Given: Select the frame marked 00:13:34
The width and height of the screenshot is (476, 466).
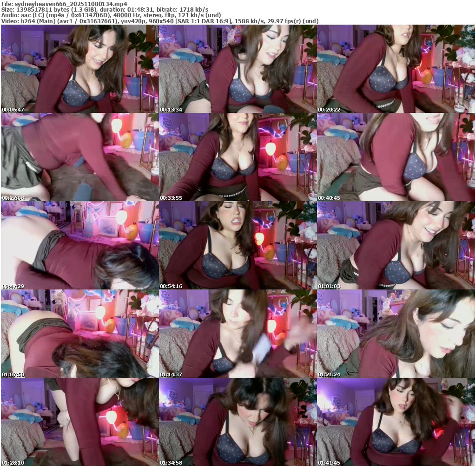Looking at the screenshot, I should (x=238, y=69).
